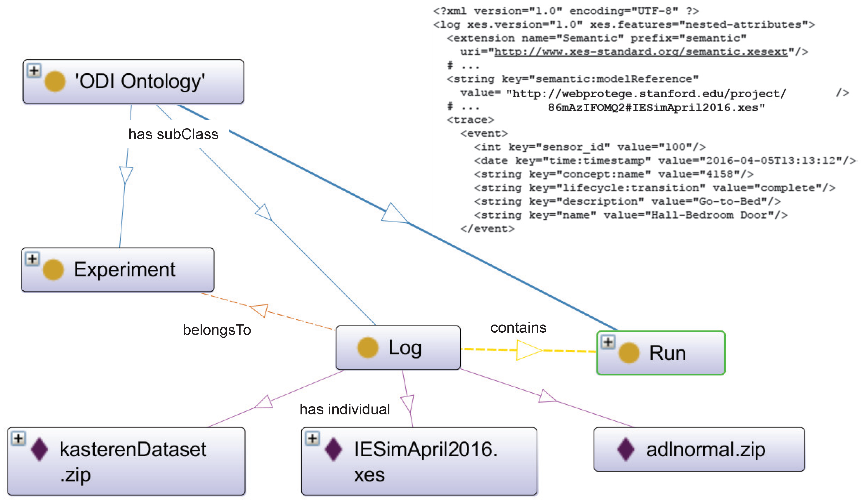Viewport: 865px width, 504px height.
Task: Click the purple diamond of kasterenDataset.zip
Action: pyautogui.click(x=39, y=449)
